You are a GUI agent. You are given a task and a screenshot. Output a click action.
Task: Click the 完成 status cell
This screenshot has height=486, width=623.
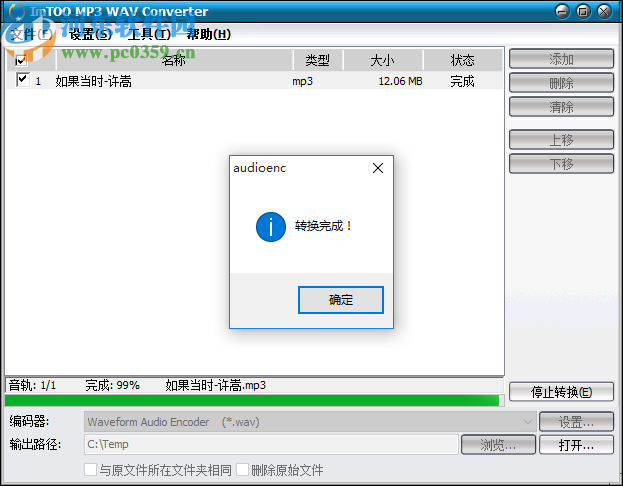(462, 81)
